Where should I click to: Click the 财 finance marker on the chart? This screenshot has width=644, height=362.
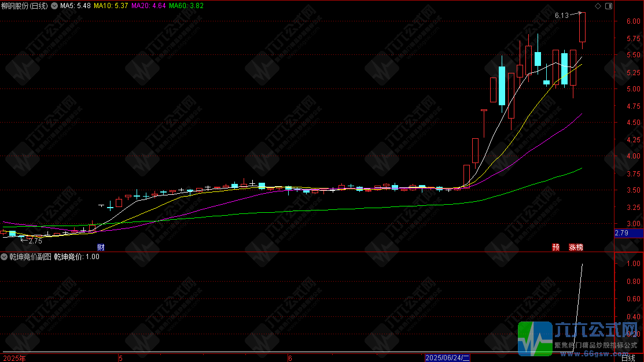click(101, 247)
